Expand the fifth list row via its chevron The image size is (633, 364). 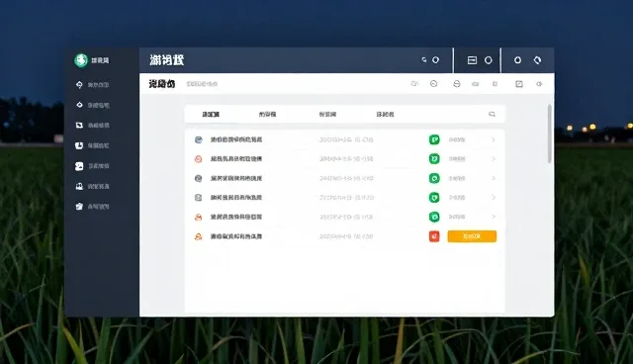(494, 217)
